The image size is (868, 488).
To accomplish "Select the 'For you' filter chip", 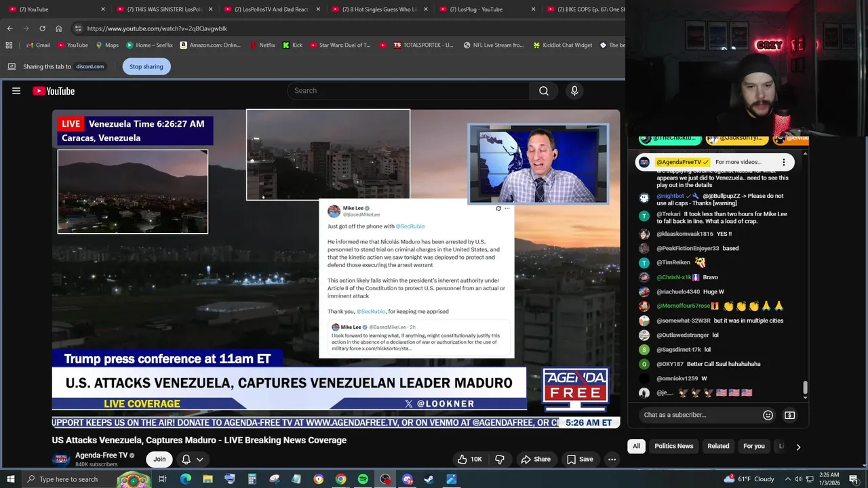I will pyautogui.click(x=754, y=447).
